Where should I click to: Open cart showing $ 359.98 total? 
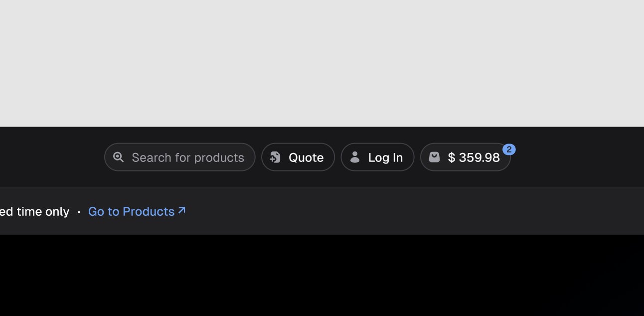pos(466,157)
